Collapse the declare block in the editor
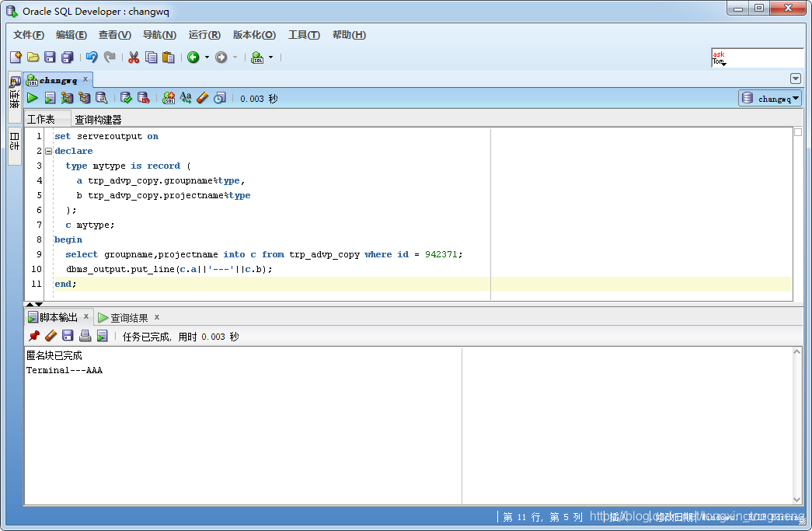Image resolution: width=812 pixels, height=531 pixels. (48, 152)
